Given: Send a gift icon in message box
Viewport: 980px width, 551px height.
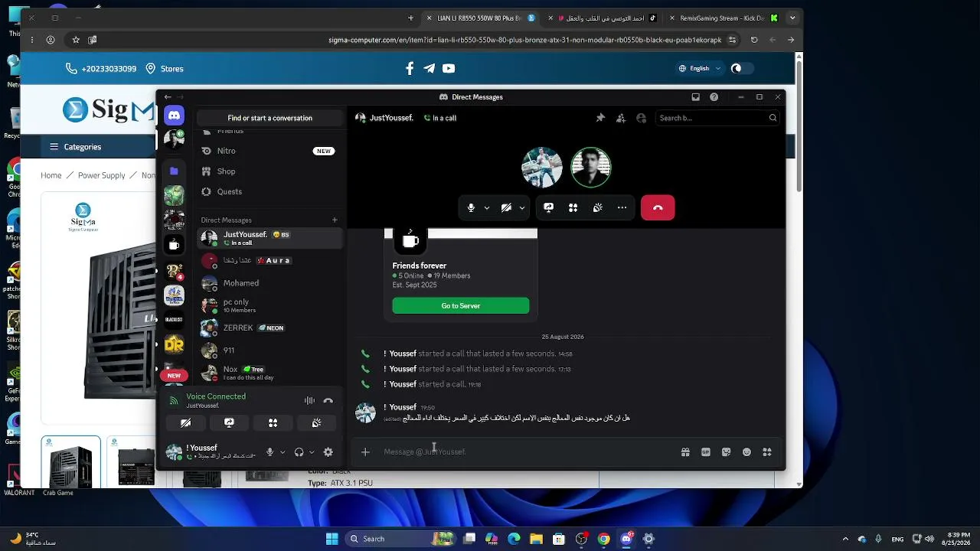Looking at the screenshot, I should pyautogui.click(x=685, y=452).
